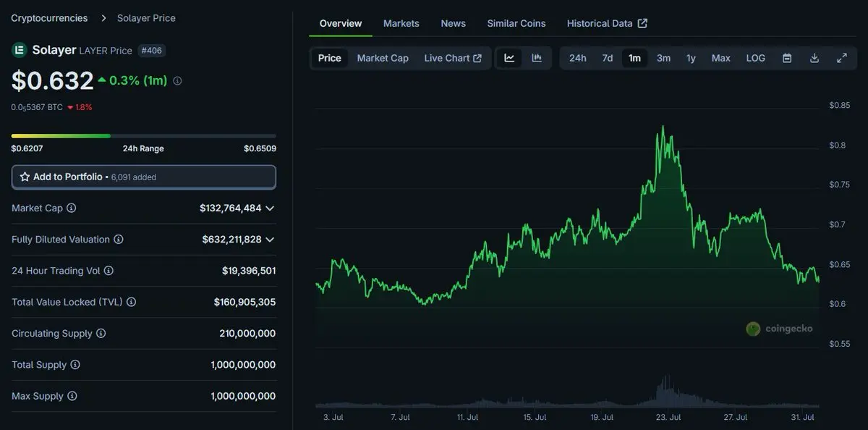Click external link icon on Live Chart
This screenshot has width=868, height=430.
pyautogui.click(x=477, y=58)
